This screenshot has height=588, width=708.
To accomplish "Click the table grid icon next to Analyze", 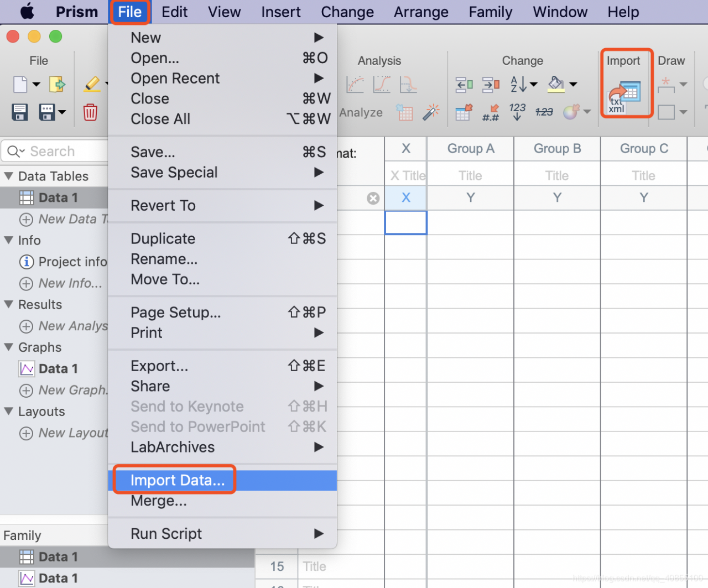I will tap(404, 112).
